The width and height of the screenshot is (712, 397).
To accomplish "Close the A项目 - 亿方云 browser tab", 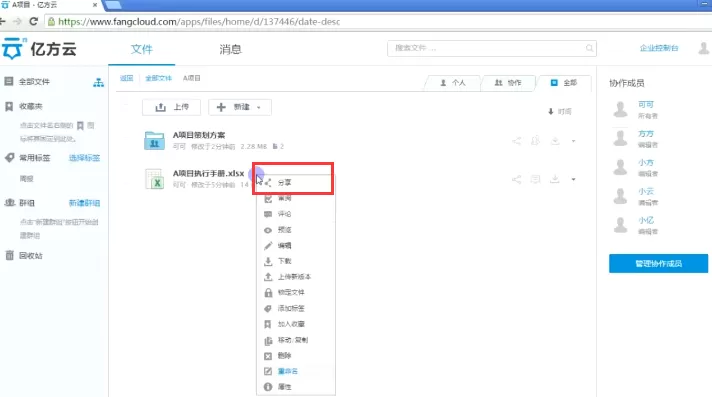I will (x=95, y=5).
